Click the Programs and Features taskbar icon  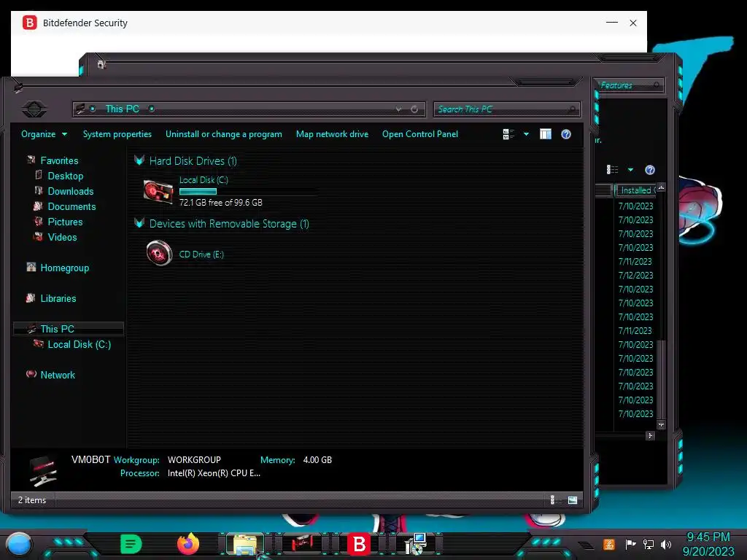pos(416,544)
